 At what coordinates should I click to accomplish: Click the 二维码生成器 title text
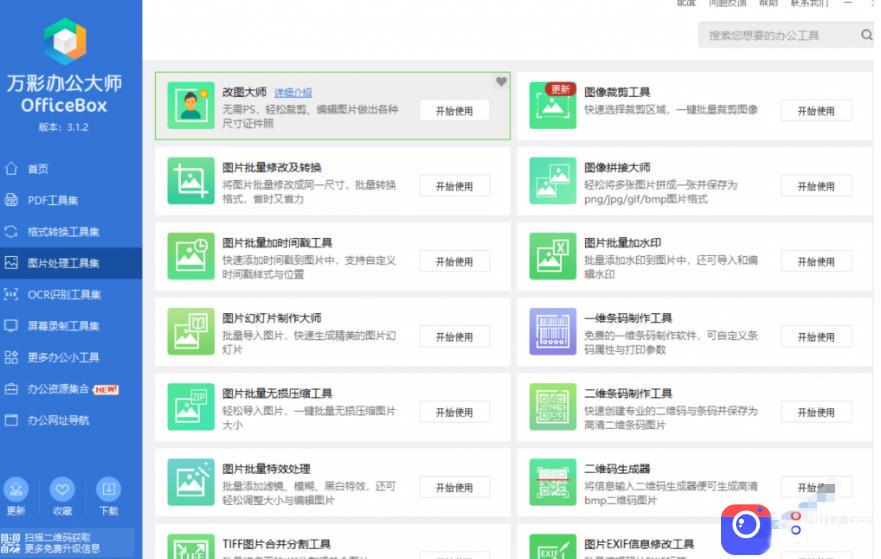point(617,469)
